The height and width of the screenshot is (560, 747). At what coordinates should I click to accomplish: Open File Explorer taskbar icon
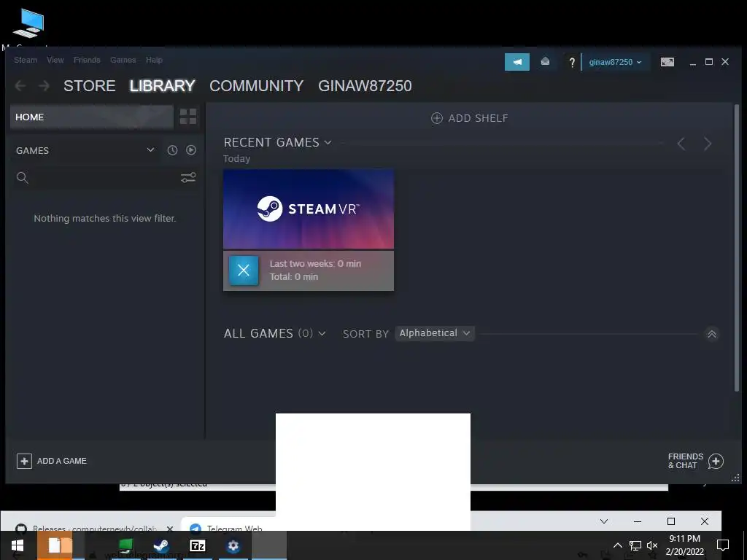[55, 545]
